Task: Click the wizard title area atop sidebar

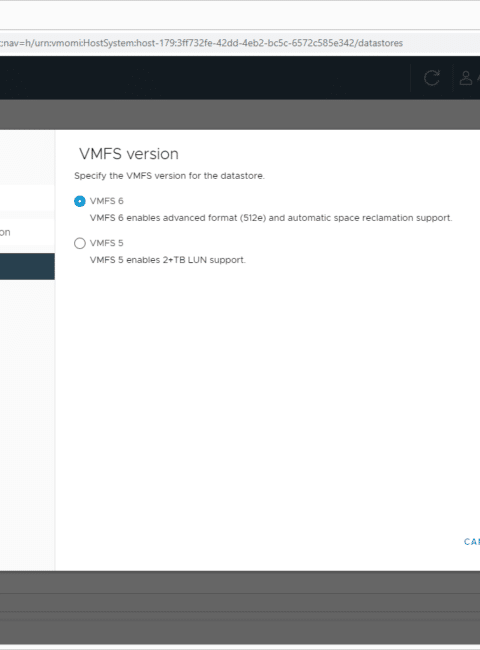Action: pos(27,158)
